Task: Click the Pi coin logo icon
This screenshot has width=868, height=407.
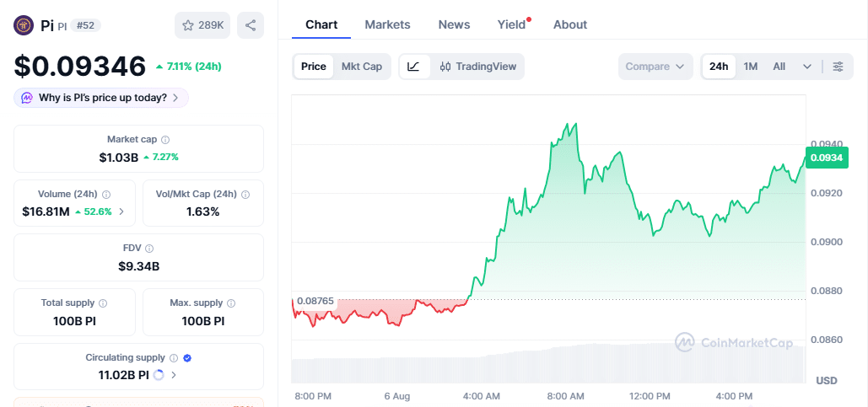Action: tap(24, 25)
